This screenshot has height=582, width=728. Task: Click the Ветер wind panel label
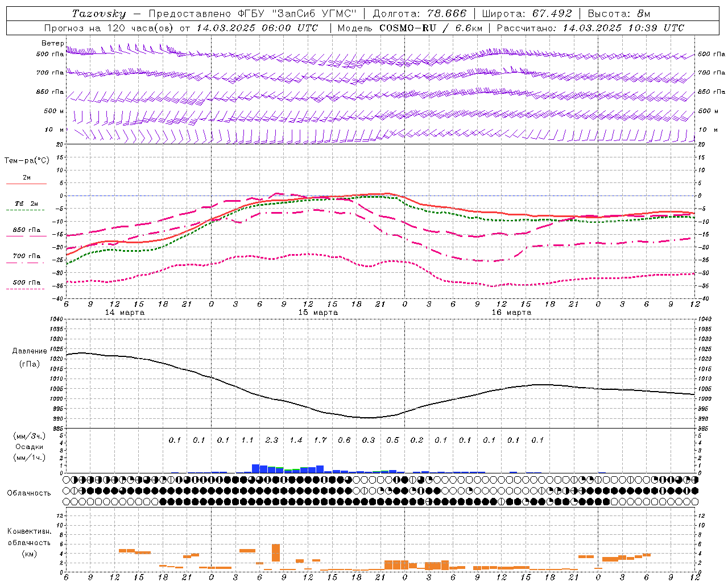pyautogui.click(x=52, y=43)
